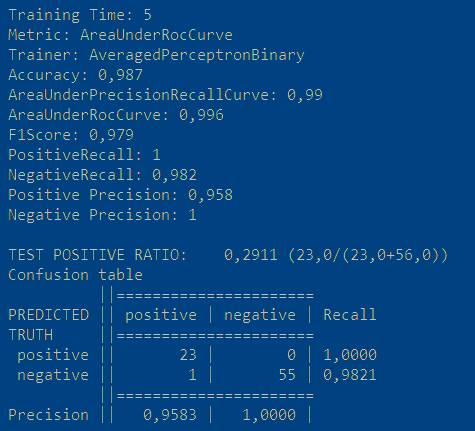The image size is (475, 431).
Task: Click the Recall column header
Action: [x=350, y=315]
